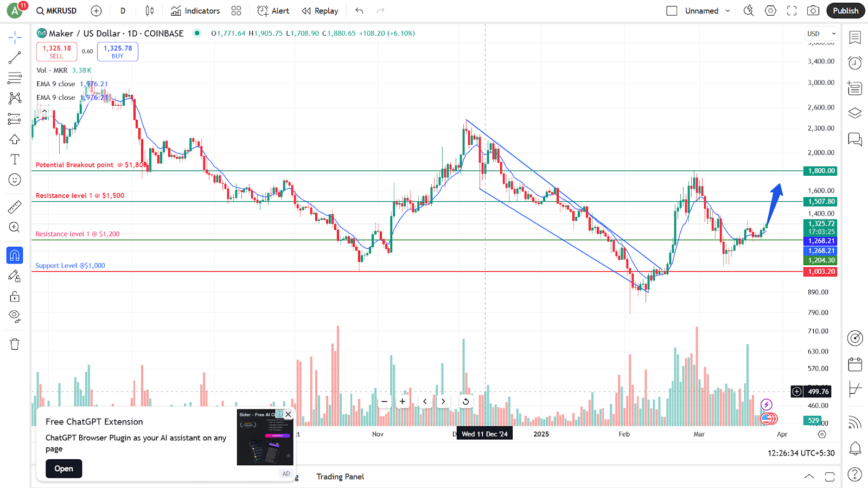Open the data window panel icon
868x488 pixels.
tap(855, 88)
